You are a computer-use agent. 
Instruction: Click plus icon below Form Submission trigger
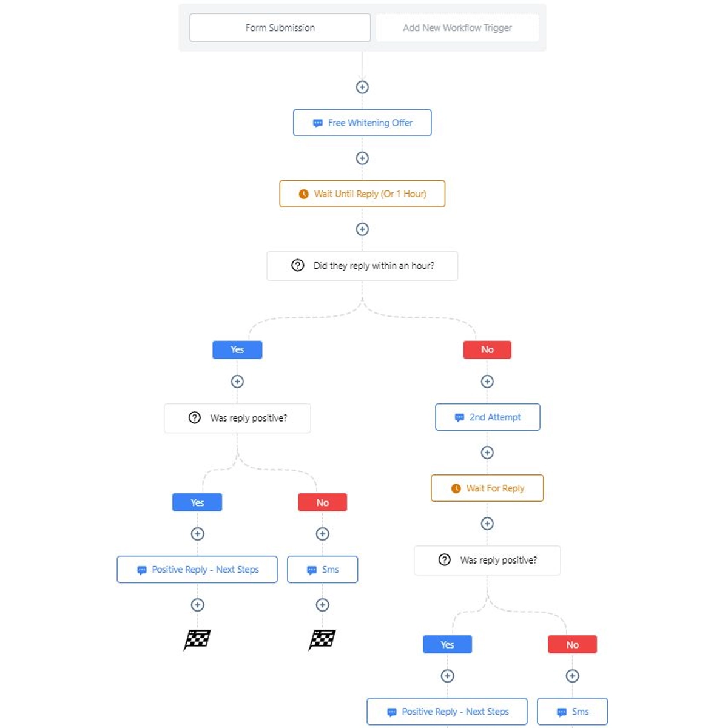(x=362, y=87)
